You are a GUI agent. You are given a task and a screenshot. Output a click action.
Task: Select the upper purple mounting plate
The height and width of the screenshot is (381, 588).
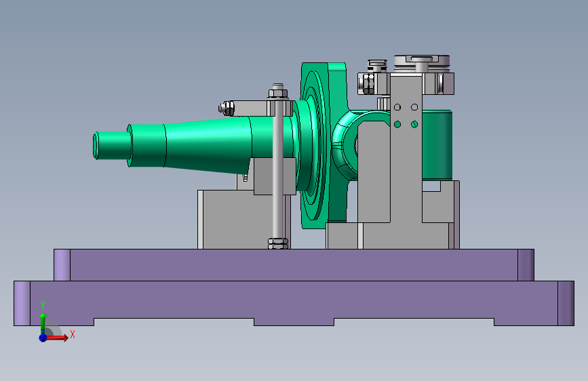(x=294, y=265)
